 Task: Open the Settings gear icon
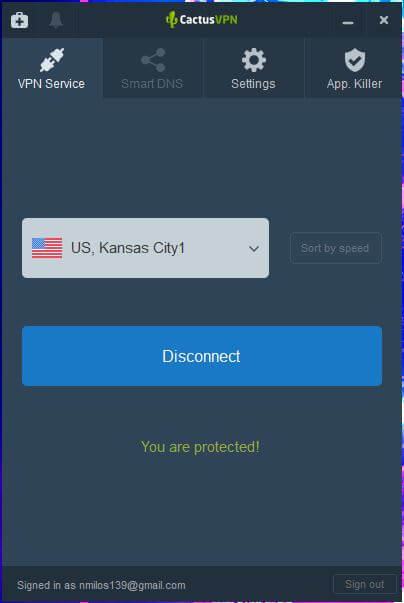pos(254,60)
